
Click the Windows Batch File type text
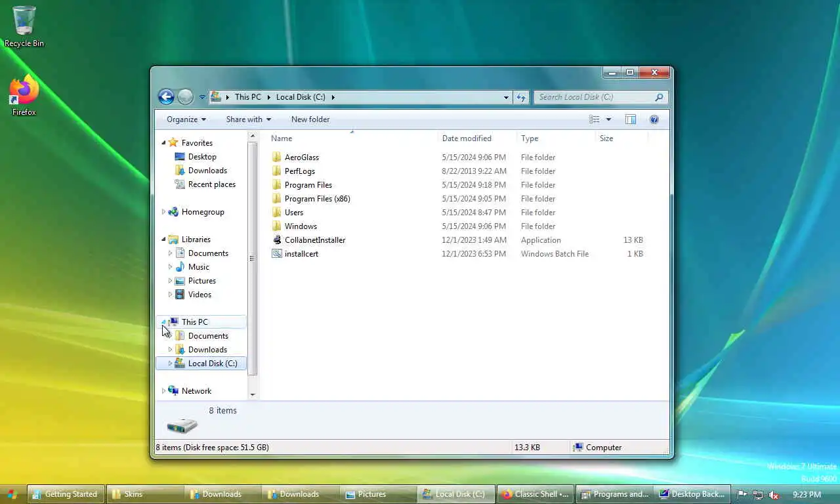click(555, 254)
